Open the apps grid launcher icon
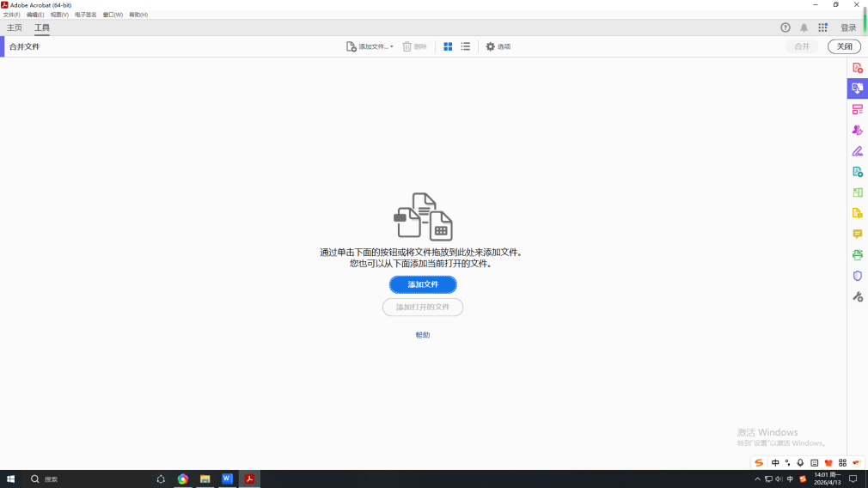Image resolution: width=868 pixels, height=488 pixels. tap(822, 27)
